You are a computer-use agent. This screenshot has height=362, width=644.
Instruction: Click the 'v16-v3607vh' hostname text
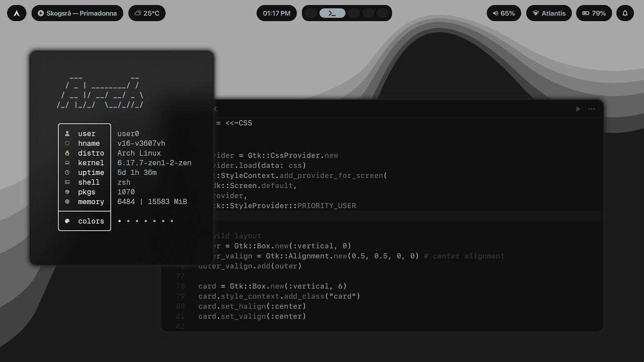coord(141,143)
